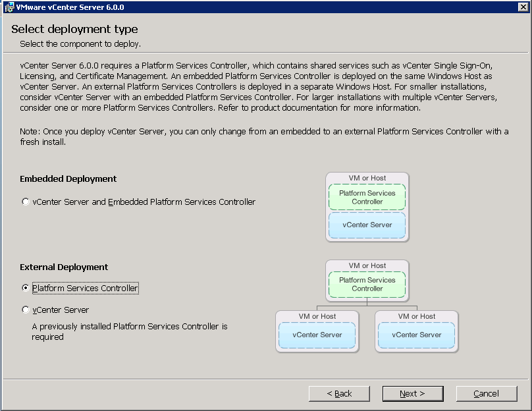532x411 pixels.
Task: Click the previously installed controller requirement text
Action: click(129, 331)
